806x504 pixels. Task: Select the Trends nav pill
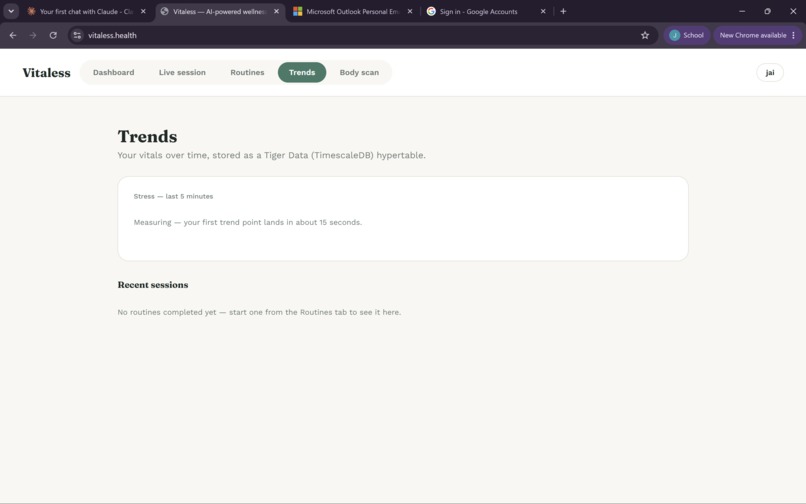pyautogui.click(x=302, y=73)
